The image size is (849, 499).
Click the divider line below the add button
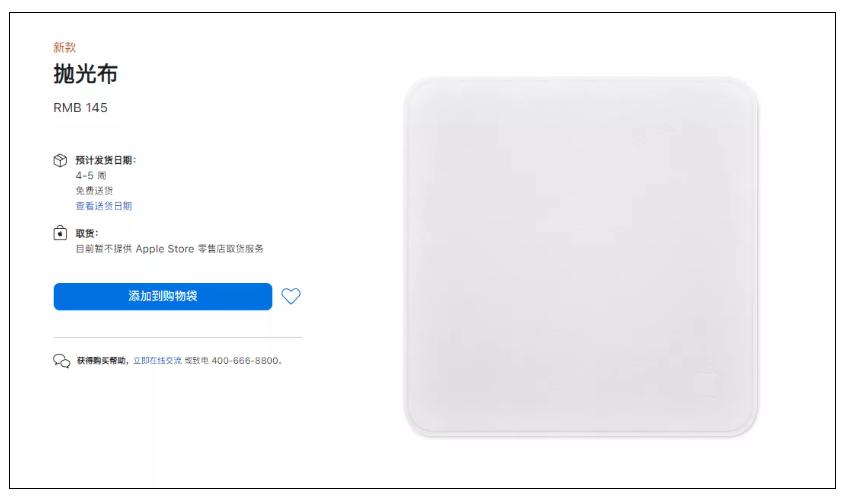pos(178,337)
